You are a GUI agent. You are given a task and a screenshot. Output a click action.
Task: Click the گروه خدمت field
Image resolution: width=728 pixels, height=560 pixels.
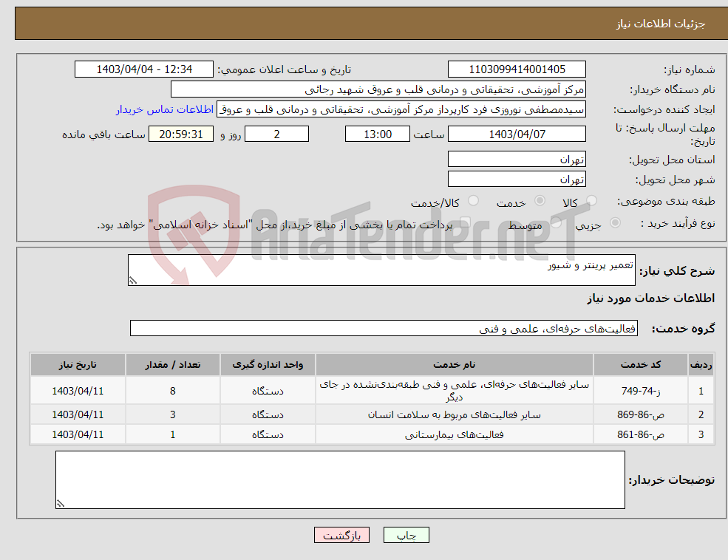pos(384,328)
